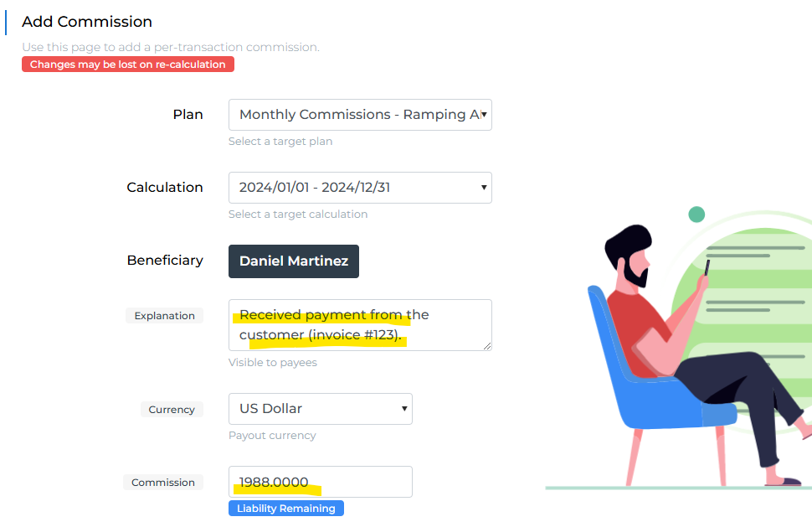Viewport: 812px width, 522px height.
Task: Focus the Explanation text area
Action: point(360,325)
